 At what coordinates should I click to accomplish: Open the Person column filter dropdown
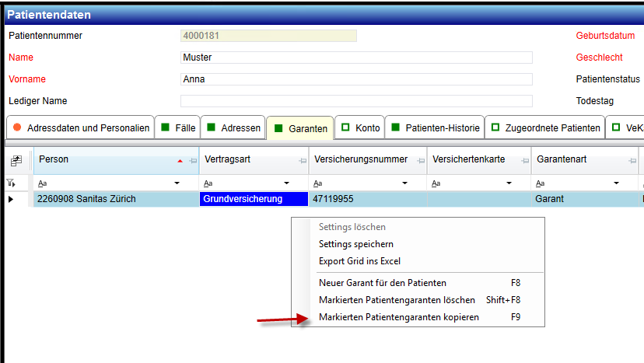pyautogui.click(x=178, y=183)
